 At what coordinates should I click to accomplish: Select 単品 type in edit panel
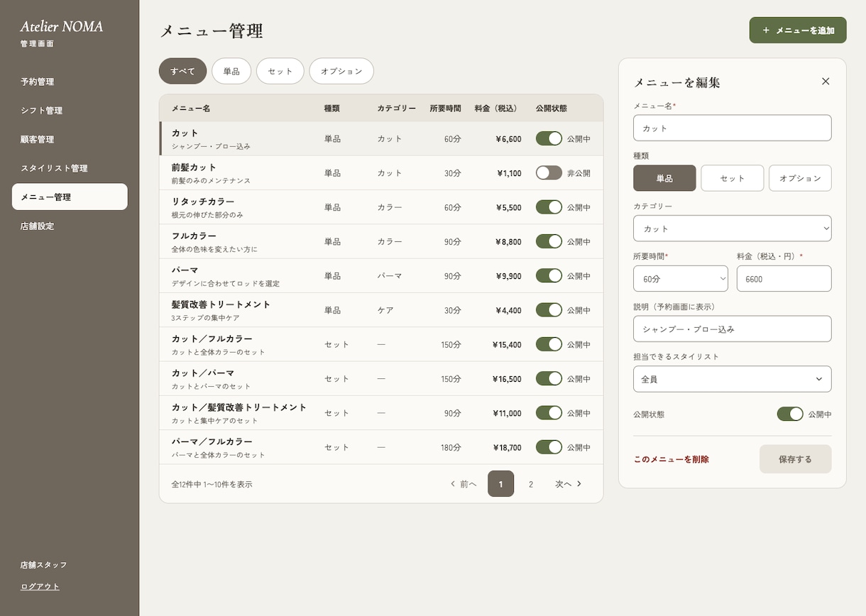(664, 178)
